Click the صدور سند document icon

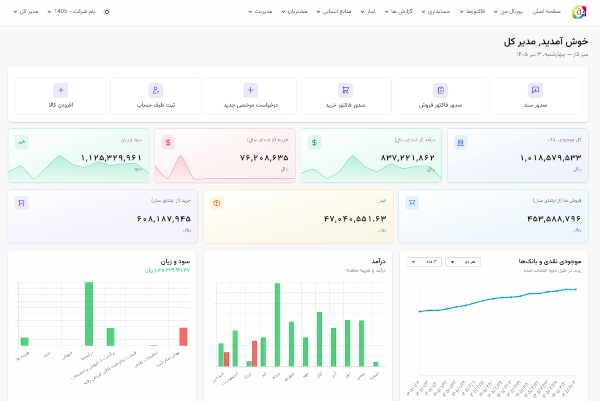click(535, 90)
